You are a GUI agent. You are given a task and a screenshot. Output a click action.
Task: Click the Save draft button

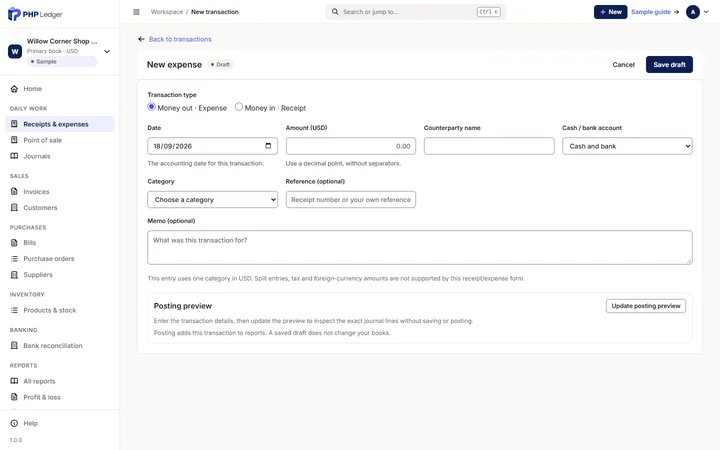[x=669, y=65]
